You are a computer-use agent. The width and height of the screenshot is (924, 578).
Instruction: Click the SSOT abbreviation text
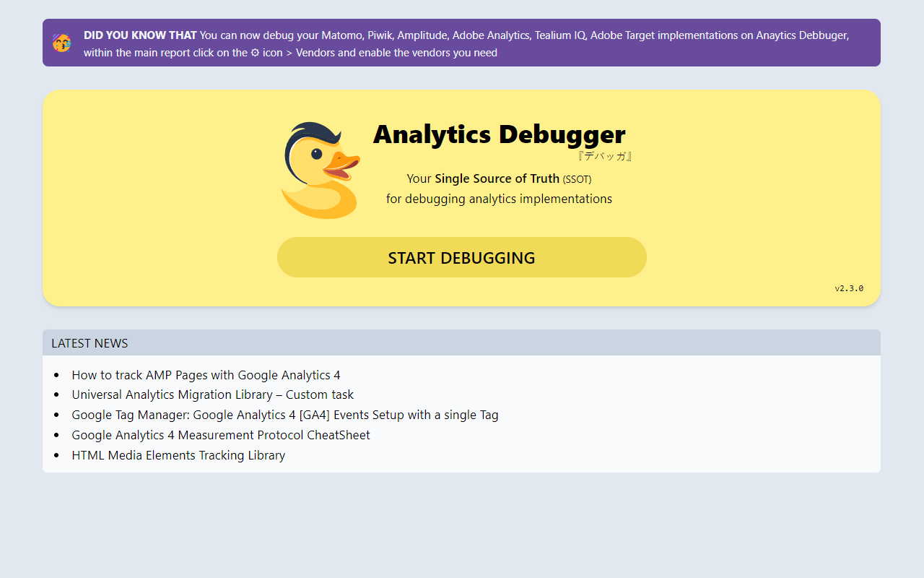pyautogui.click(x=577, y=179)
